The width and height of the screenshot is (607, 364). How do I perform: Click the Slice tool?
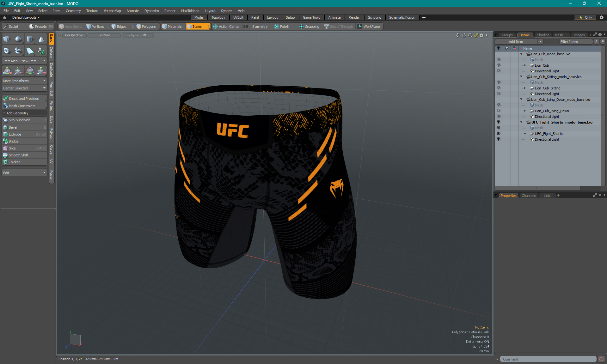[x=24, y=148]
